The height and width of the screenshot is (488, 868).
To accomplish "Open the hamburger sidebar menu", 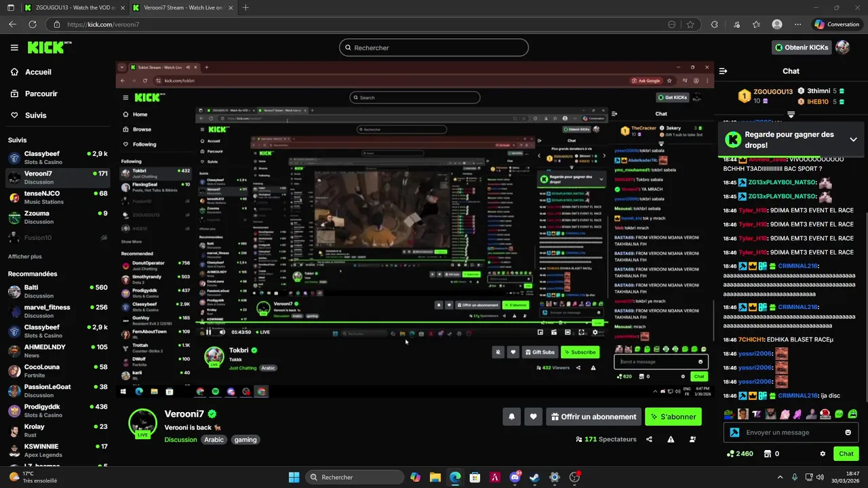I will click(14, 47).
